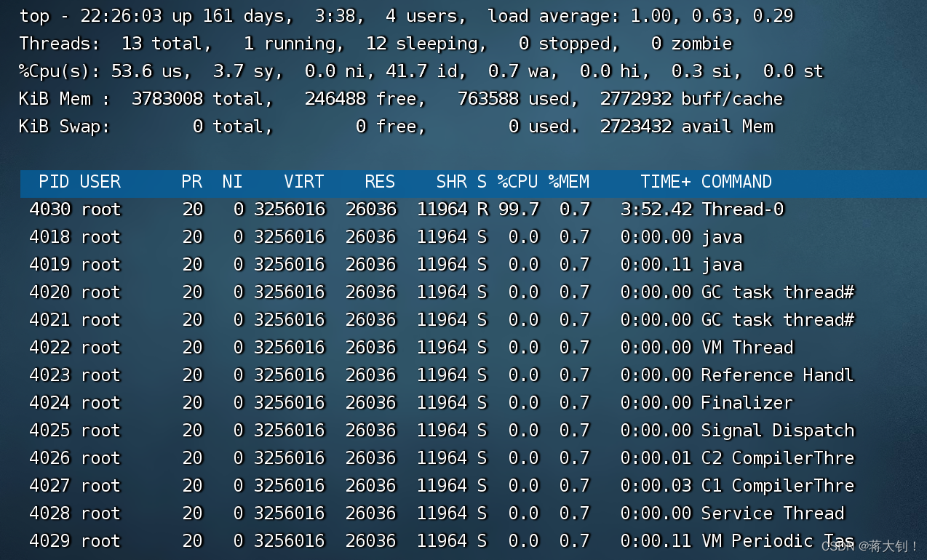The image size is (927, 560).
Task: Select the SHR column header
Action: coord(452,182)
